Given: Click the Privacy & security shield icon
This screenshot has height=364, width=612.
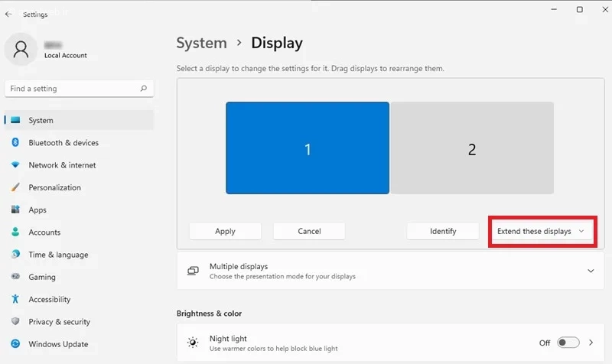Looking at the screenshot, I should [15, 321].
